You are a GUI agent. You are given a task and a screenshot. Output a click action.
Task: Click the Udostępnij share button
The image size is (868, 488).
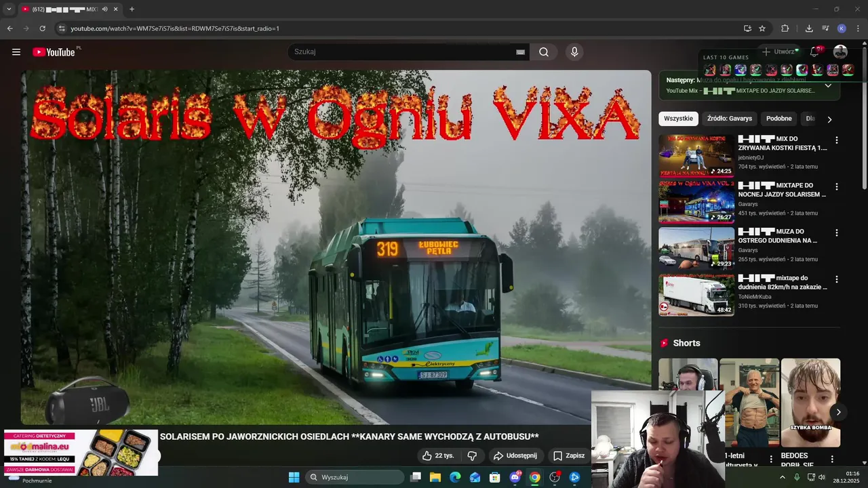pyautogui.click(x=515, y=455)
